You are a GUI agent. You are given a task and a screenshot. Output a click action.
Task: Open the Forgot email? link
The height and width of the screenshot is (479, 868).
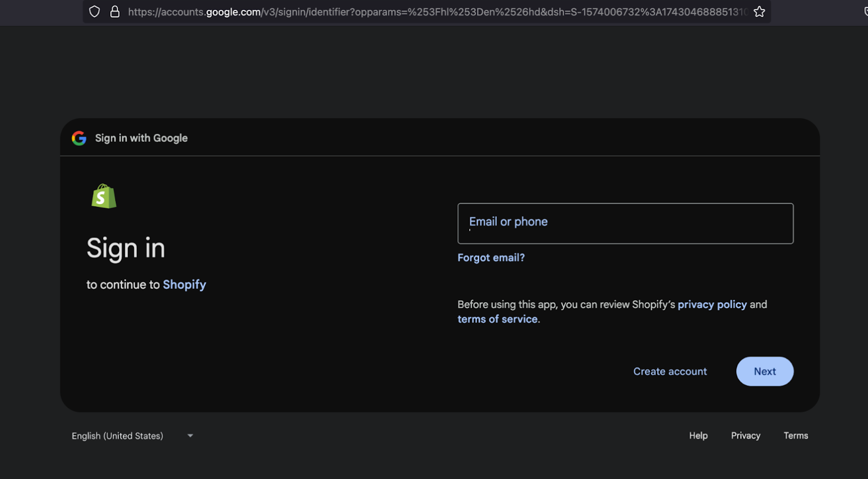pos(491,258)
